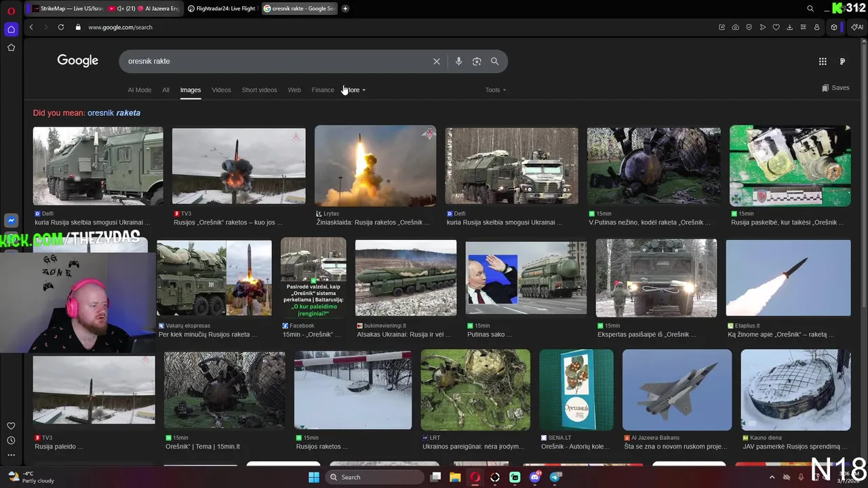Open the Opera main menu logo
This screenshot has height=488, width=868.
[x=11, y=9]
